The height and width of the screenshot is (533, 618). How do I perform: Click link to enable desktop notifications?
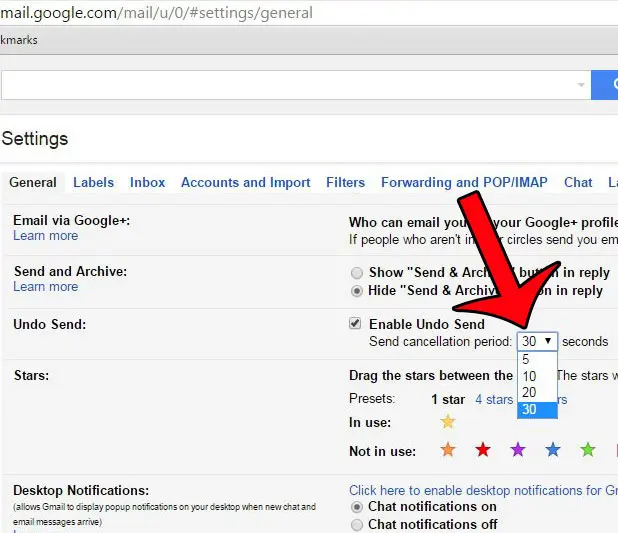483,490
